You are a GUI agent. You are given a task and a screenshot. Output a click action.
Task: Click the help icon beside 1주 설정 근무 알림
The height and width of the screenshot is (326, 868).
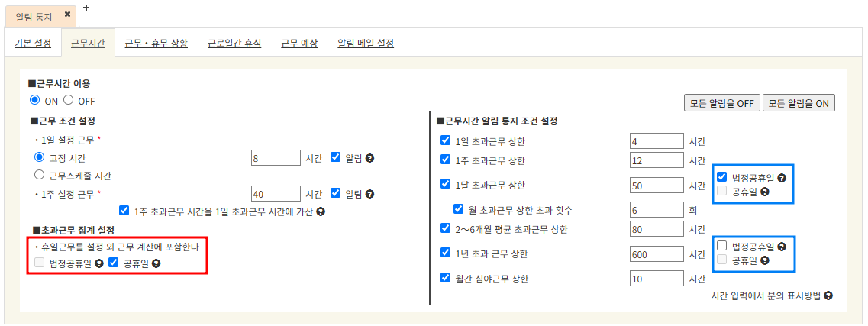pyautogui.click(x=369, y=194)
